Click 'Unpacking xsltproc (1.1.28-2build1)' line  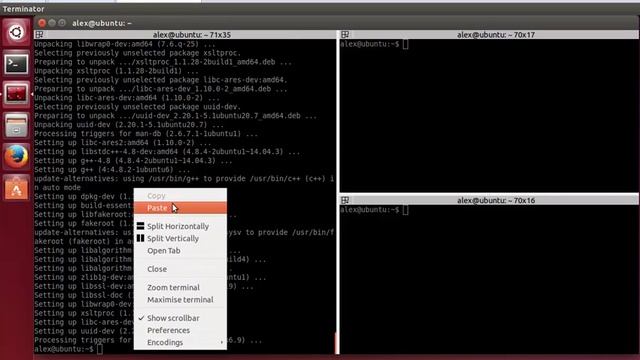[x=116, y=71]
